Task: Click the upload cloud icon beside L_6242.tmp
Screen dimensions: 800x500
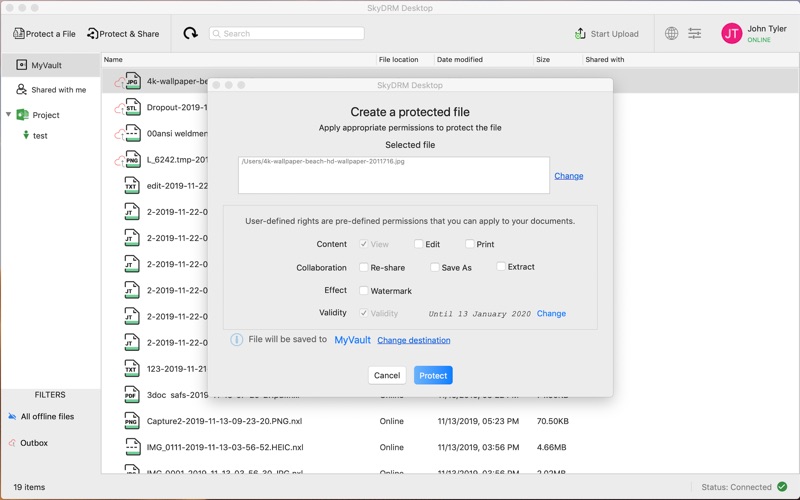Action: coord(119,161)
